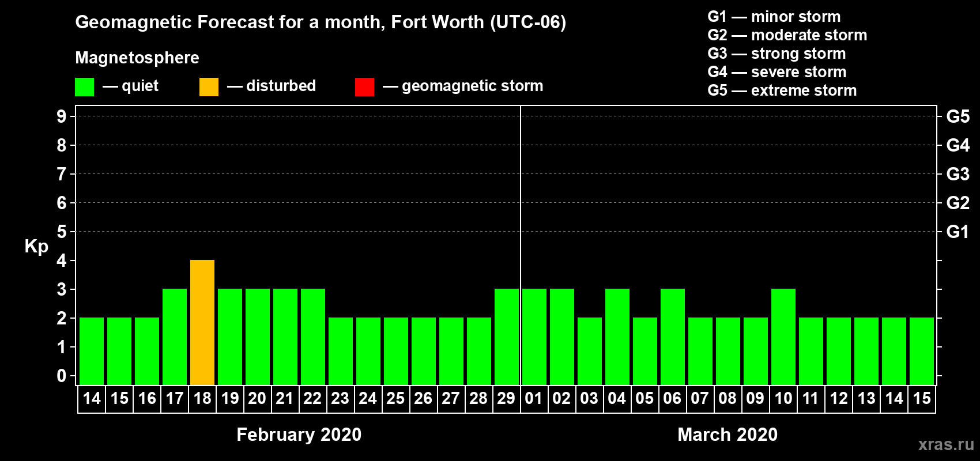Image resolution: width=980 pixels, height=461 pixels.
Task: Click the date label 29 on the axis
Action: tap(507, 398)
